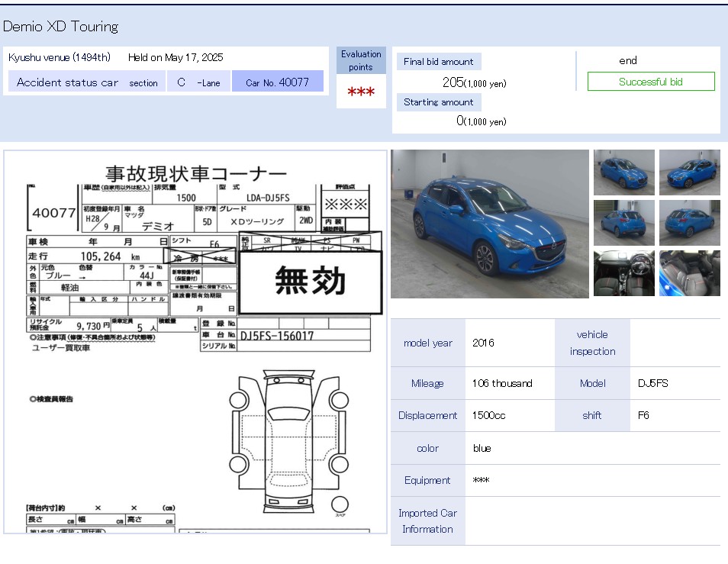Click the chassis number DJ5FS-156017 on sheet
Screen dimensions: 728x564
point(277,335)
